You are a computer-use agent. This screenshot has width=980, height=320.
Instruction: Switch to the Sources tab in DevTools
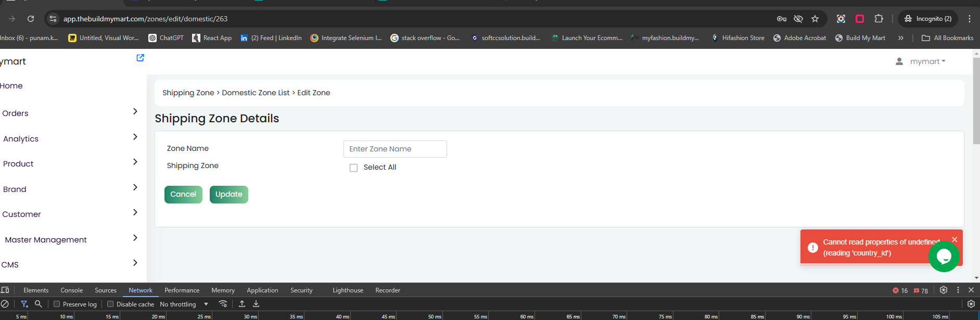pyautogui.click(x=106, y=290)
